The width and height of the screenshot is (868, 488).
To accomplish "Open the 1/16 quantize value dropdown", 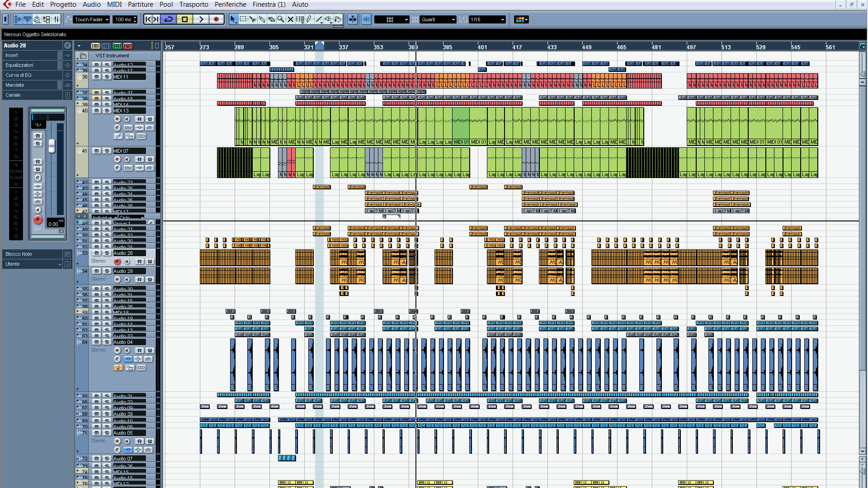I will 487,19.
